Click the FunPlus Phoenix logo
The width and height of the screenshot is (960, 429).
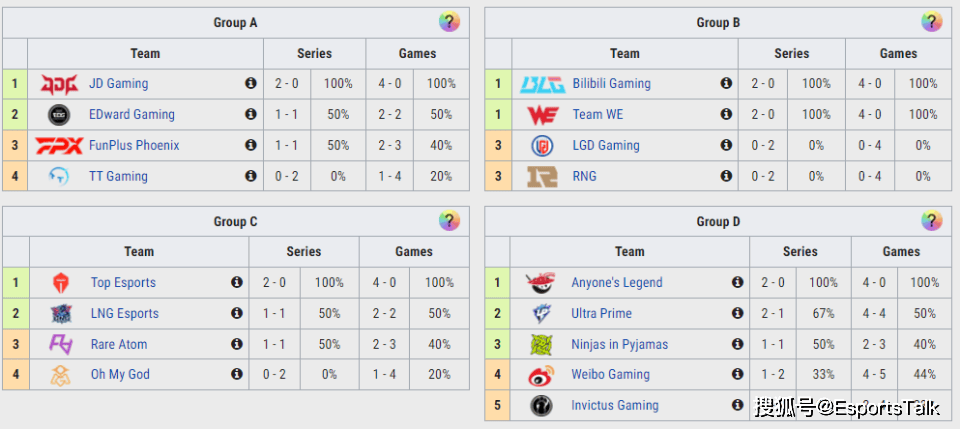click(x=59, y=146)
